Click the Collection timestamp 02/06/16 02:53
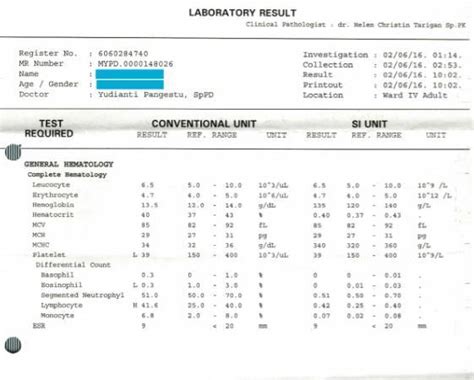Viewport: 474px width, 380px height. tap(422, 65)
